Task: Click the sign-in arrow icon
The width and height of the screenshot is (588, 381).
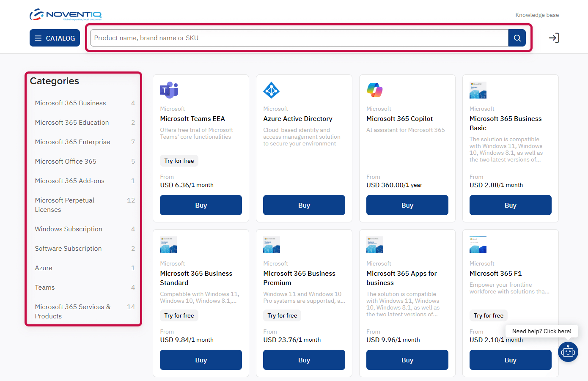Action: tap(554, 38)
